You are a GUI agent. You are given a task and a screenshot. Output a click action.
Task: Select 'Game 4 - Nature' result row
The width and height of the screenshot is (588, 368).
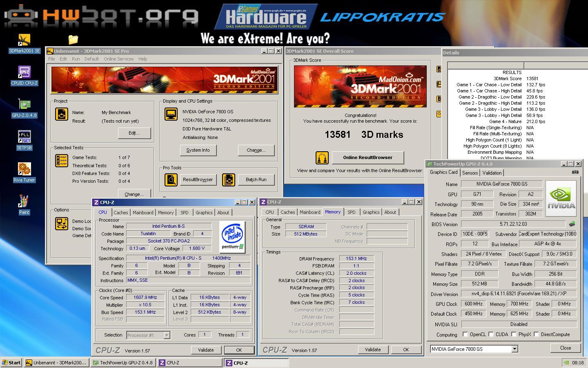pos(517,121)
